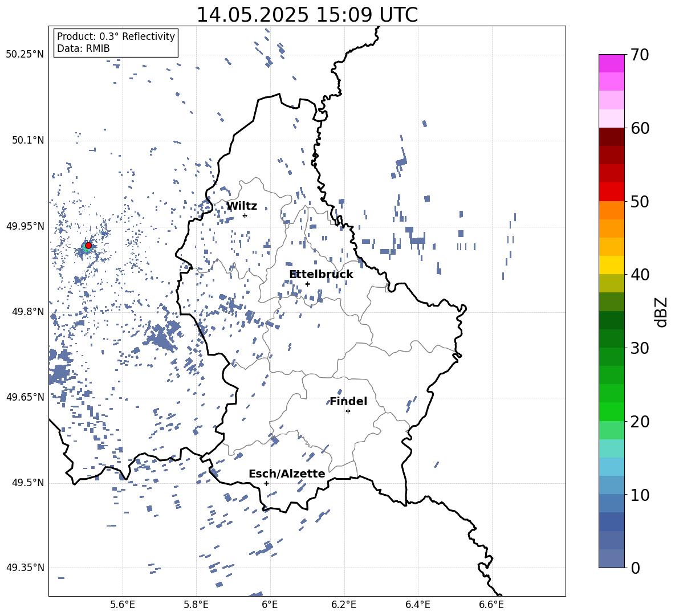
Task: Click the red radar location dot
Action: pyautogui.click(x=88, y=246)
